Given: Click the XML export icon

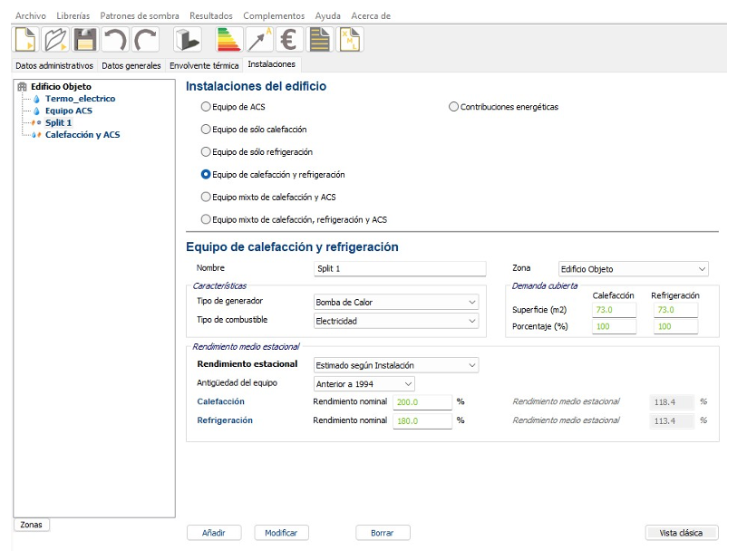Looking at the screenshot, I should tap(350, 40).
